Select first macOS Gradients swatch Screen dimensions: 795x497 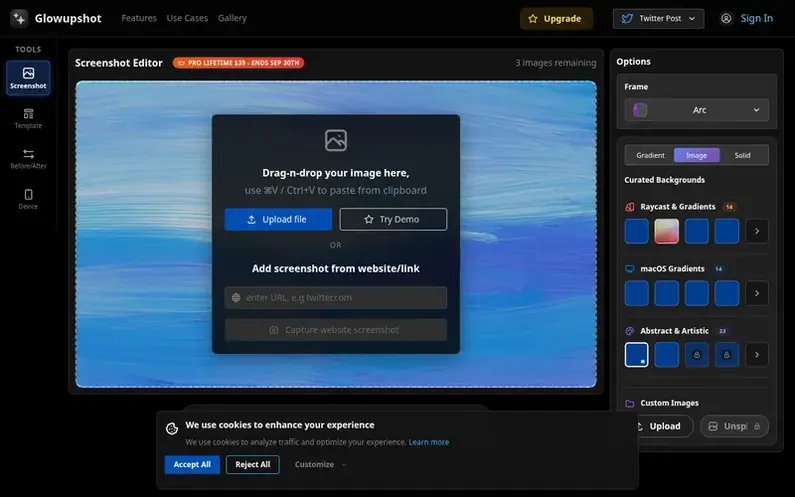(636, 293)
